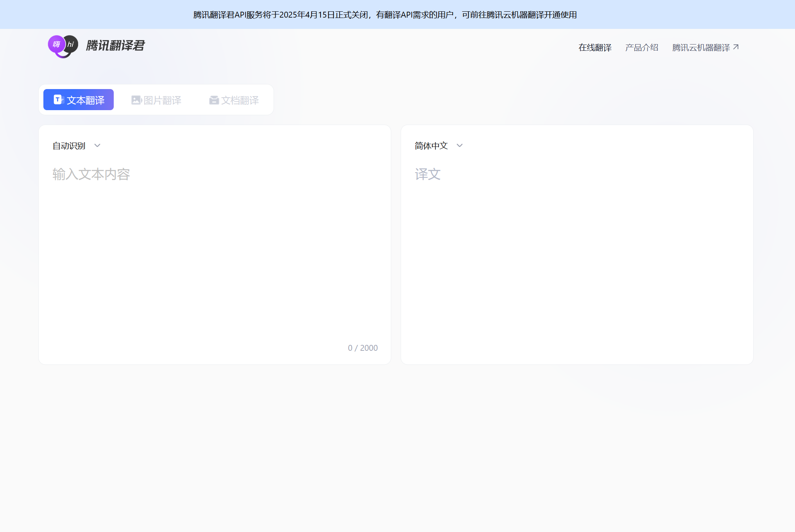Click the document icon on 文档翻译 tab
The width and height of the screenshot is (795, 532).
coord(214,100)
